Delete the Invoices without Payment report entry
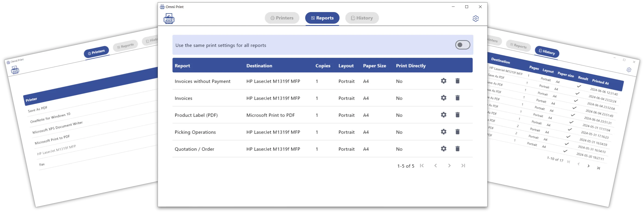Image resolution: width=644 pixels, height=212 pixels. coord(458,81)
